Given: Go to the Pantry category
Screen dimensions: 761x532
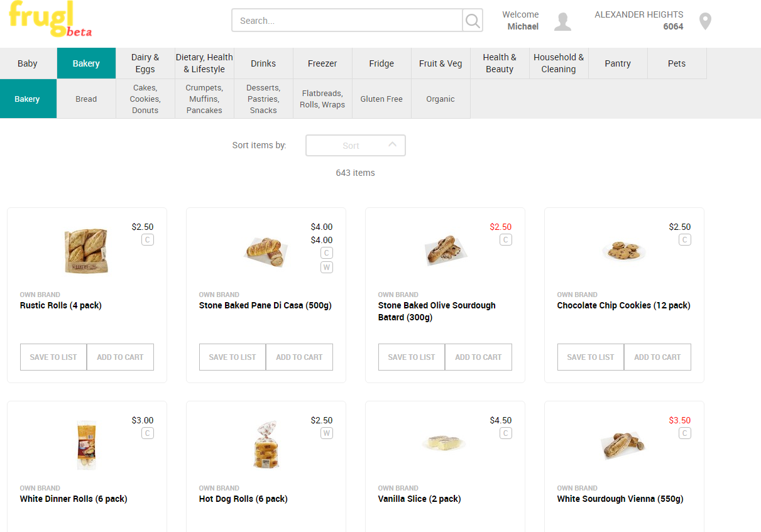Looking at the screenshot, I should tap(618, 63).
